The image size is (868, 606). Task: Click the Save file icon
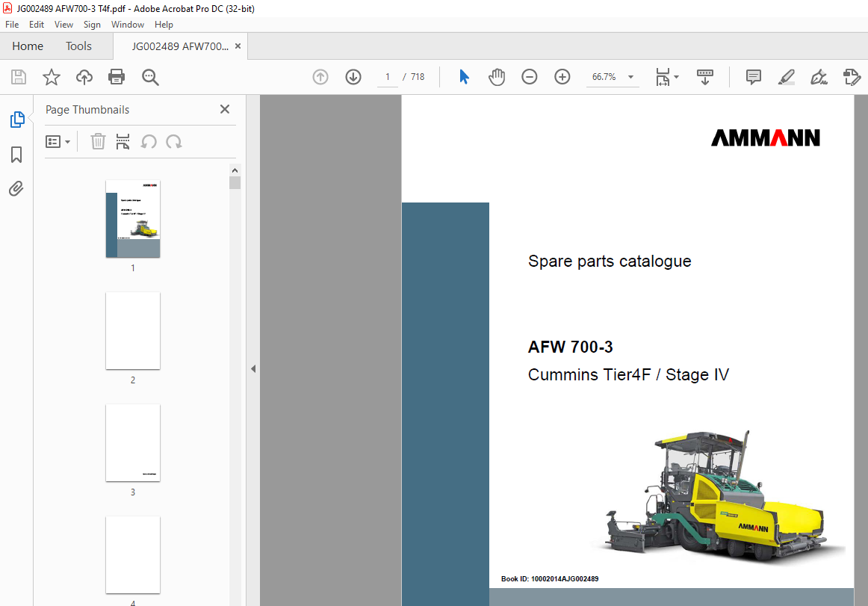19,77
